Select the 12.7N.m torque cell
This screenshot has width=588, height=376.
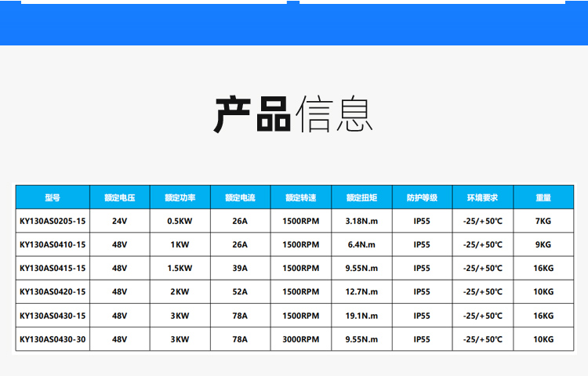pos(361,292)
